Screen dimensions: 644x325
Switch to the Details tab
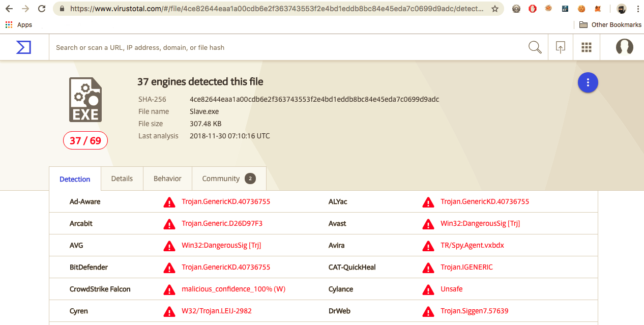tap(122, 179)
